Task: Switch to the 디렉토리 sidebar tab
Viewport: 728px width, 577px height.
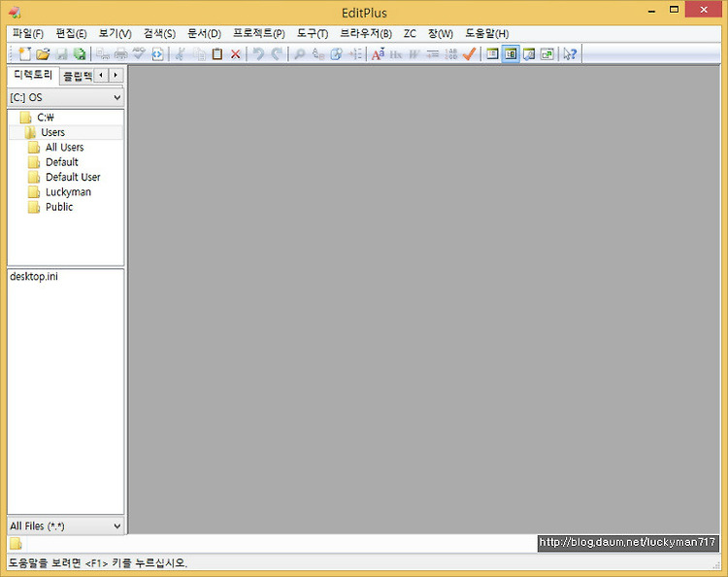Action: tap(33, 75)
